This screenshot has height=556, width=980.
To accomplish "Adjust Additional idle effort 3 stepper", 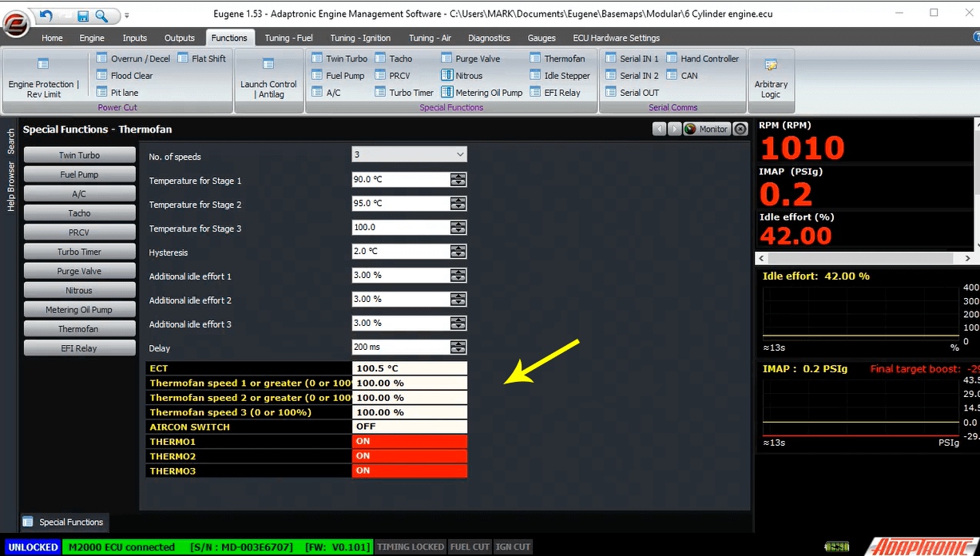I will pyautogui.click(x=458, y=324).
